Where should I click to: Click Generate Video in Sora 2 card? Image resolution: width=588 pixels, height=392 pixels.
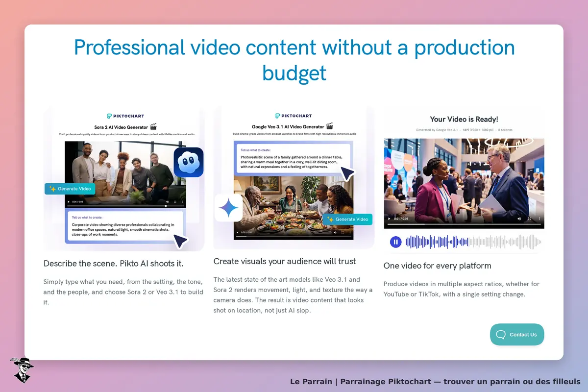70,189
